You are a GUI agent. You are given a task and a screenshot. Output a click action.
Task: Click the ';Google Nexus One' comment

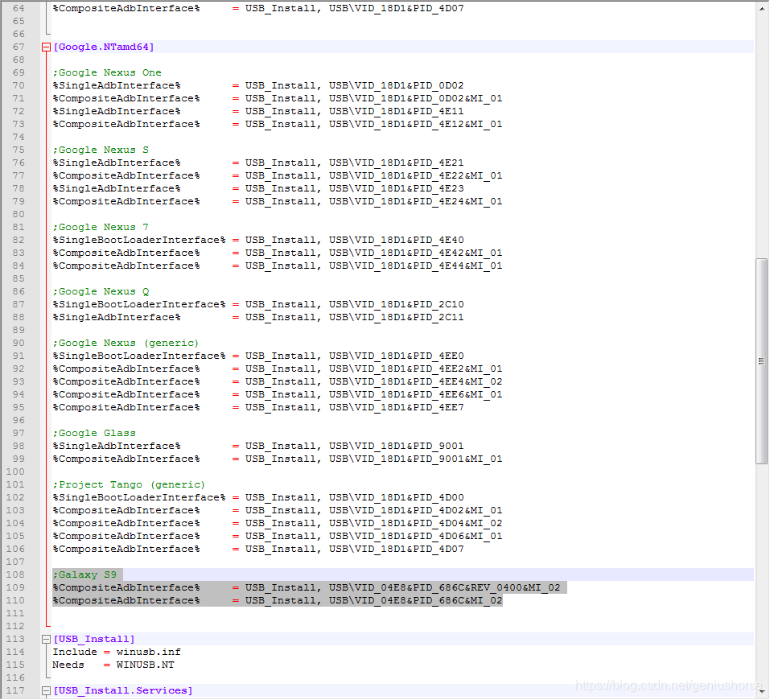pyautogui.click(x=107, y=72)
